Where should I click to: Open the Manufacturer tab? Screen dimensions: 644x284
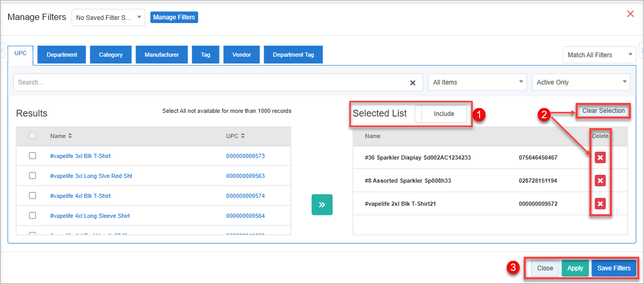tap(162, 55)
